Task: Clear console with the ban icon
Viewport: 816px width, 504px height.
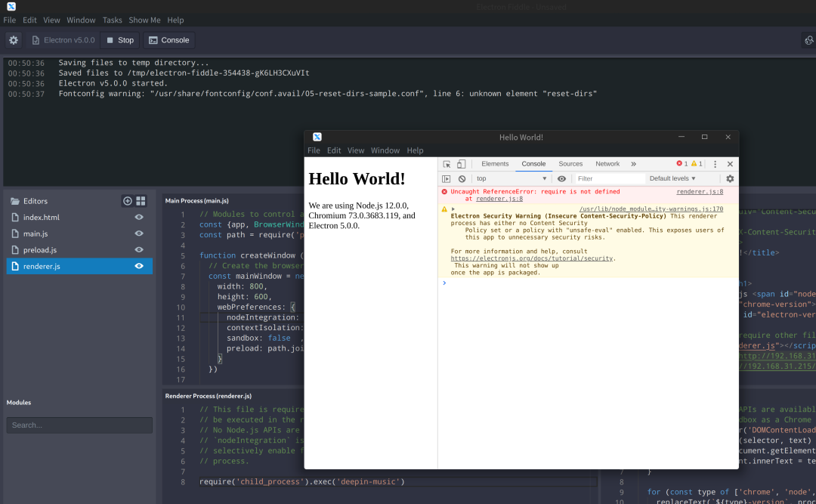Action: pyautogui.click(x=462, y=178)
